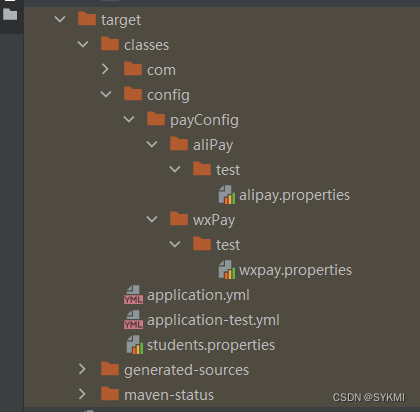The height and width of the screenshot is (412, 420).
Task: Select the students.properties file name
Action: 211,345
